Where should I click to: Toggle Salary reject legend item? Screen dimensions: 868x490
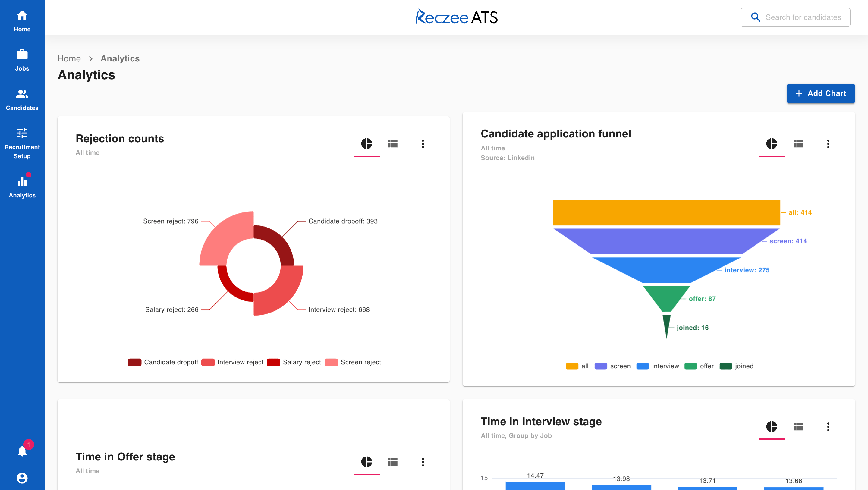point(294,362)
